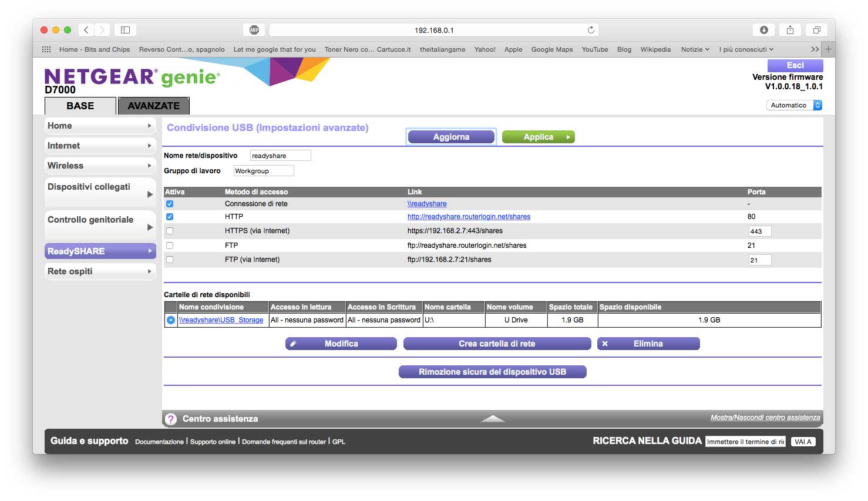Image resolution: width=868 pixels, height=501 pixels.
Task: Open the Documentazione link
Action: tap(159, 442)
